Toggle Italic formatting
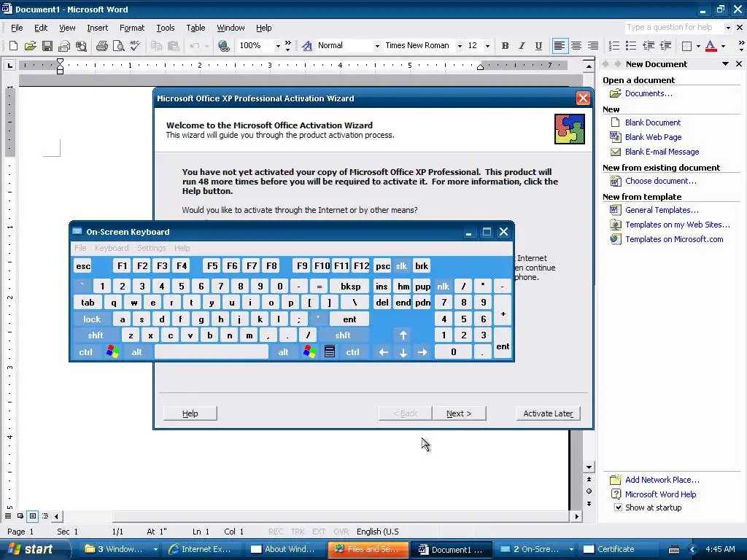Screen dimensions: 747x560 click(x=522, y=46)
